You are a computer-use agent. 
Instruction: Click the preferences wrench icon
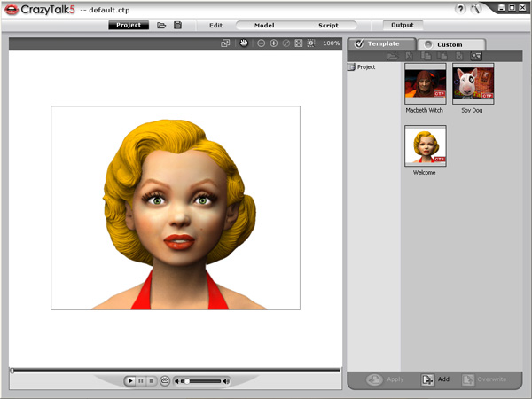pyautogui.click(x=476, y=8)
